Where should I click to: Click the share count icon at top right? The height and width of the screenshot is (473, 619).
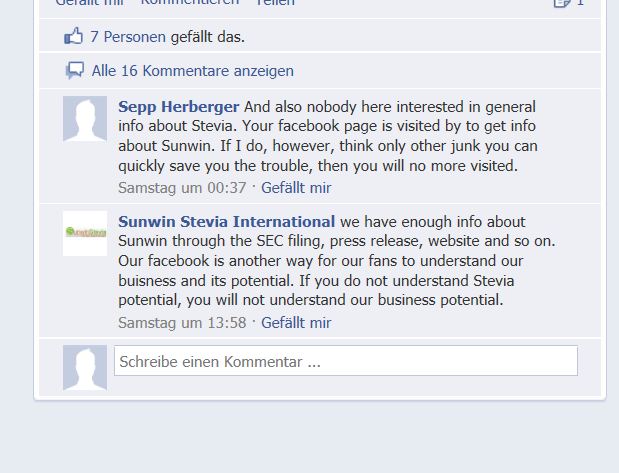[x=563, y=3]
